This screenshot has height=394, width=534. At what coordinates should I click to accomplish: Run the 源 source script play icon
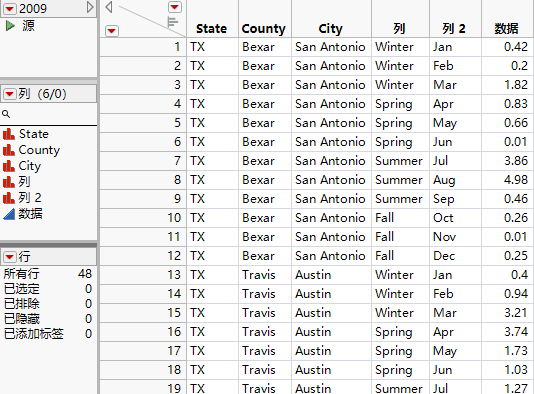click(10, 26)
